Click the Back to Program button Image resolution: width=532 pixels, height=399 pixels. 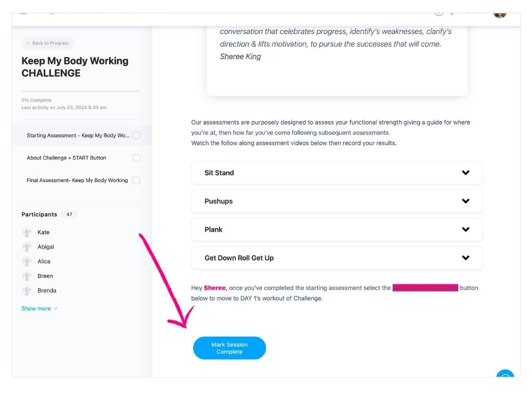coord(48,43)
